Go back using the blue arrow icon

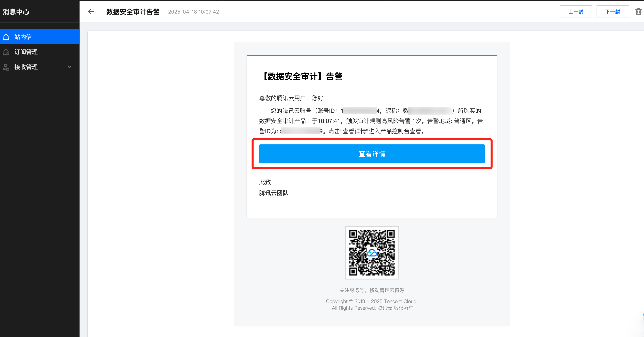(91, 12)
